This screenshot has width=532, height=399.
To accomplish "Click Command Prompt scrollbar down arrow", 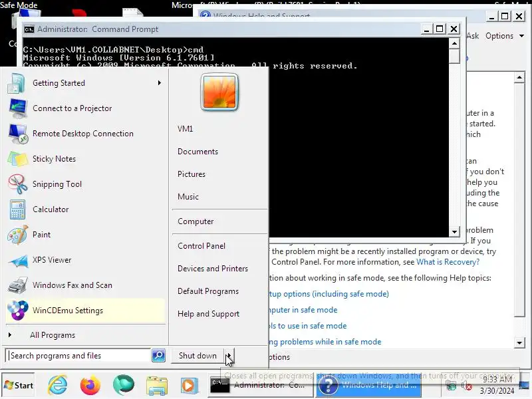I will tap(454, 232).
